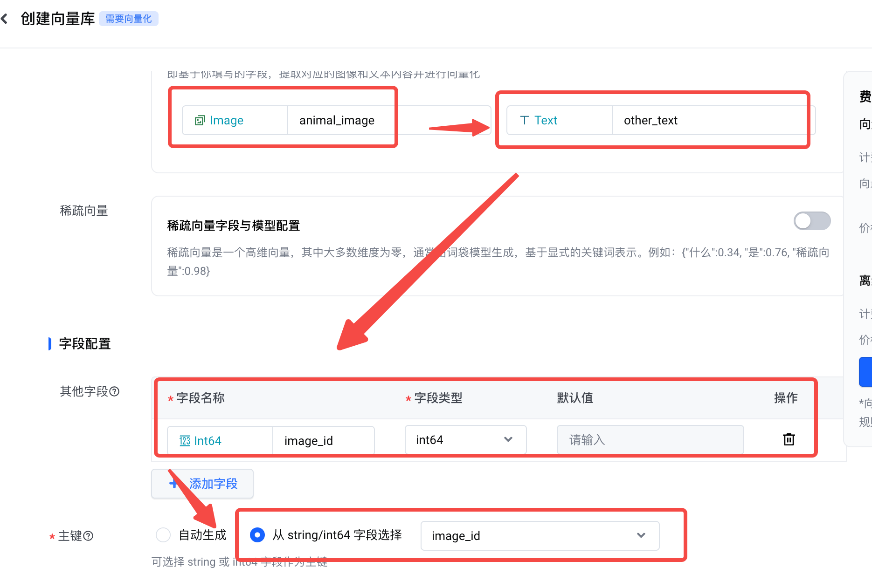Screen dimensions: 872x588
Task: Click the 字段类型 column header
Action: 438,398
